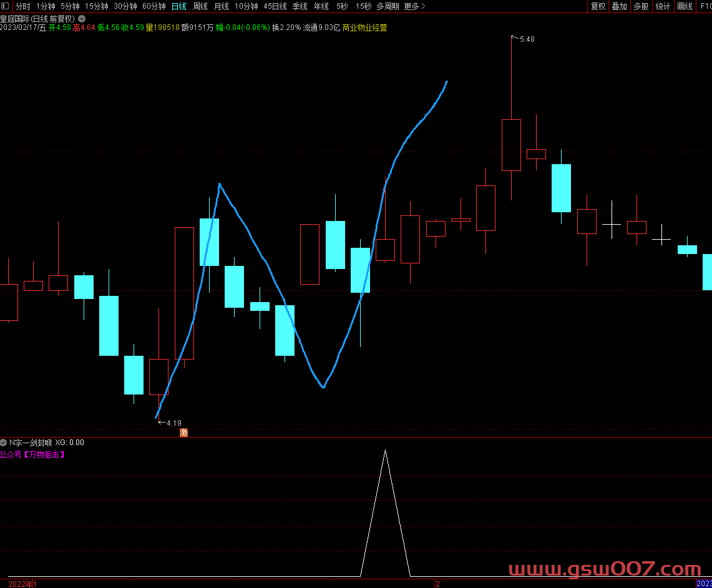Open the 多周期 multi-period view

(388, 6)
